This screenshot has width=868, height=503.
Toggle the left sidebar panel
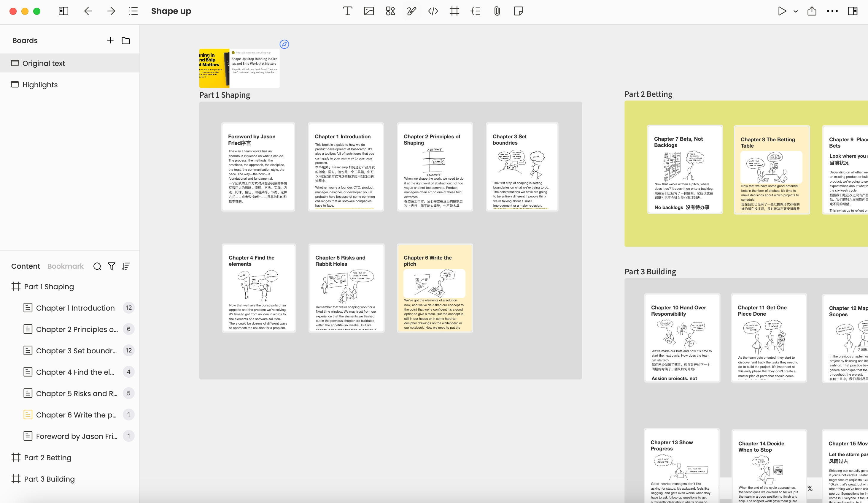(x=63, y=11)
